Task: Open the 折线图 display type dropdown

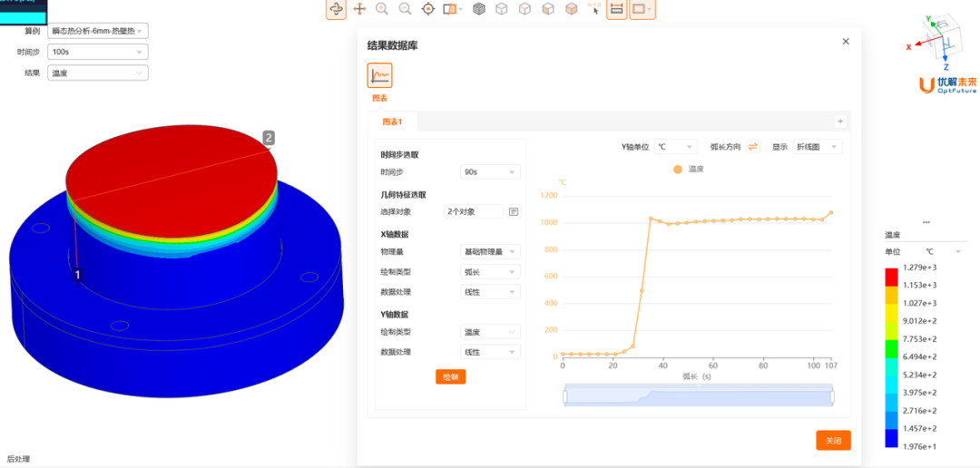Action: click(x=818, y=147)
